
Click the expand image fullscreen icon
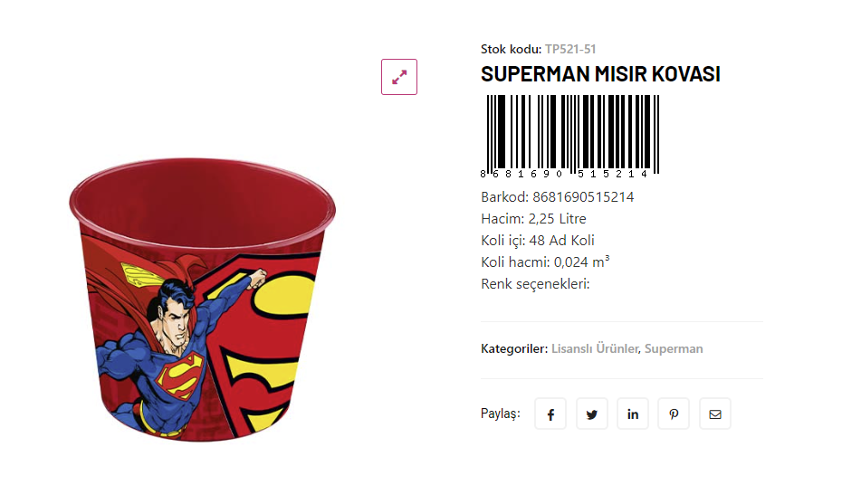click(x=399, y=77)
